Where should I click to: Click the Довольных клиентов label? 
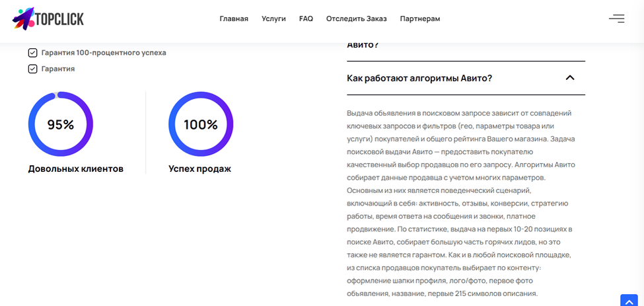coord(75,169)
